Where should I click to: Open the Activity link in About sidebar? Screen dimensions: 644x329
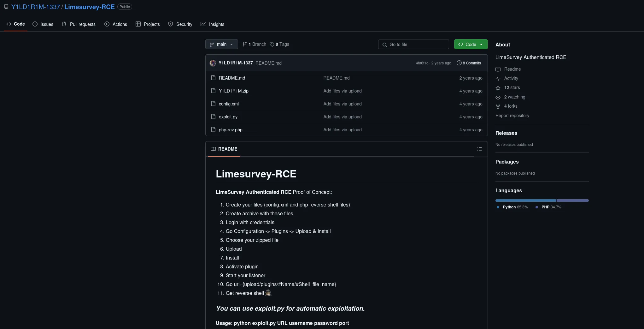tap(507, 78)
